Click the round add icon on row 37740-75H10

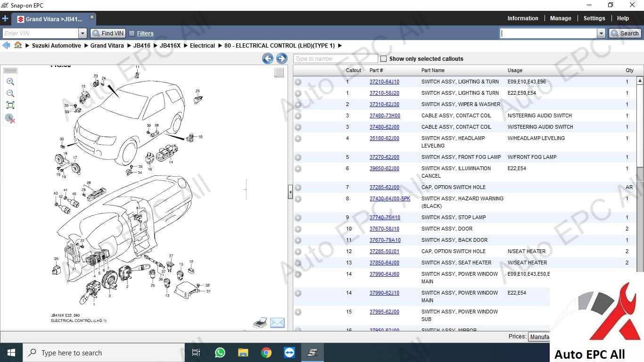point(298,218)
